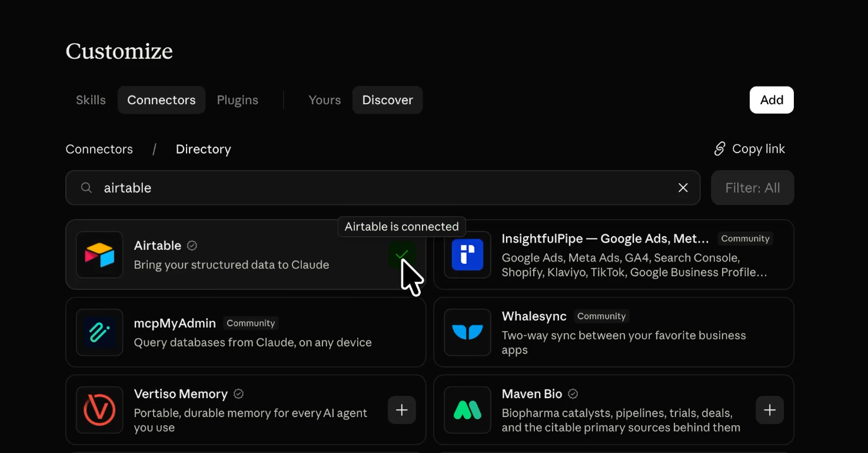Click the verified badge next to Airtable
This screenshot has width=868, height=453.
coord(192,246)
